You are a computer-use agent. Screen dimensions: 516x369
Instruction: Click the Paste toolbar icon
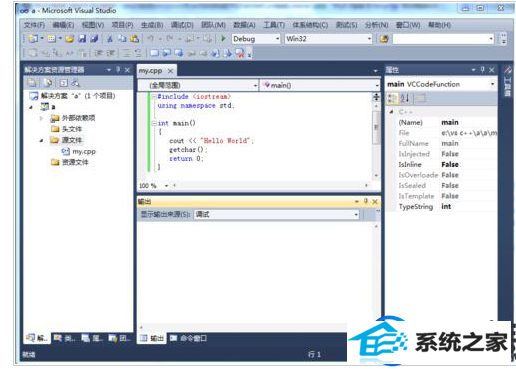[x=134, y=39]
